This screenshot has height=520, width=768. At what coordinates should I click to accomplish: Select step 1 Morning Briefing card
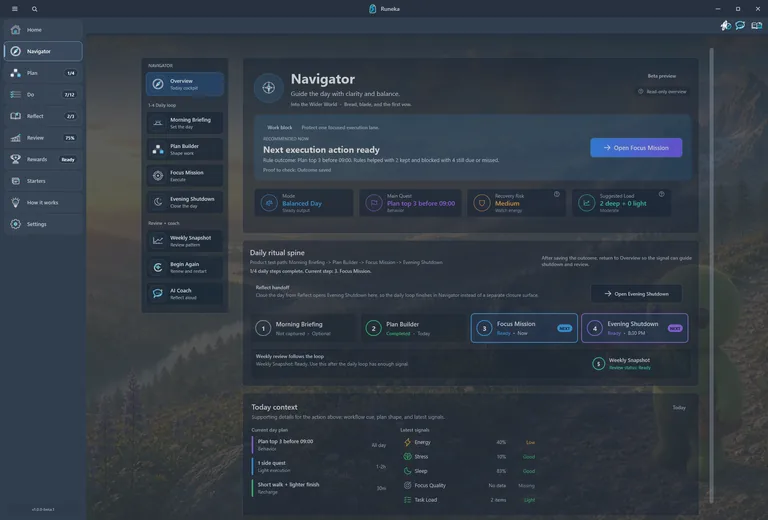[x=304, y=328]
